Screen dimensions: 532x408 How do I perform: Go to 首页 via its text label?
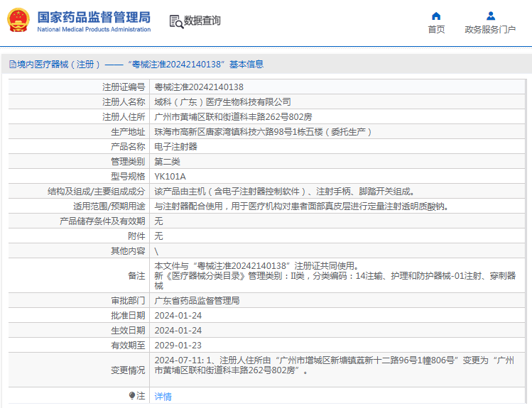click(436, 30)
